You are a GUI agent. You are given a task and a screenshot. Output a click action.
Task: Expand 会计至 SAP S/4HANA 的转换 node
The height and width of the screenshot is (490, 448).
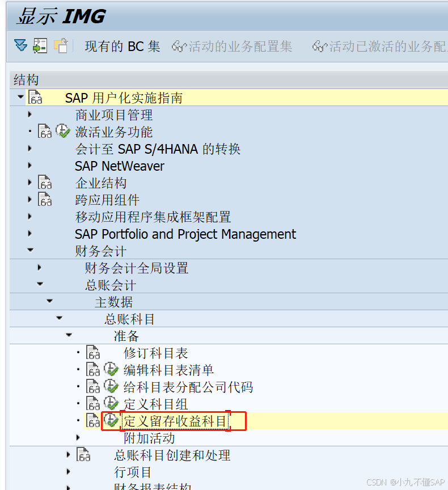(30, 149)
